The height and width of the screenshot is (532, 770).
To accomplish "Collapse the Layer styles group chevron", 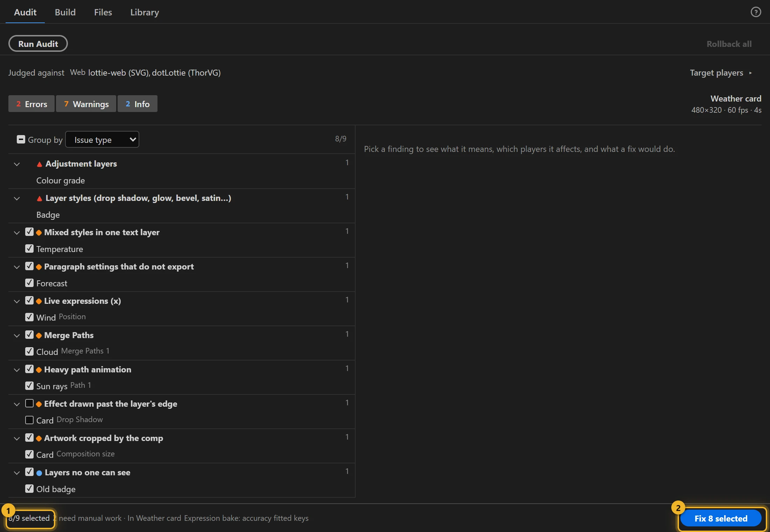I will (17, 198).
